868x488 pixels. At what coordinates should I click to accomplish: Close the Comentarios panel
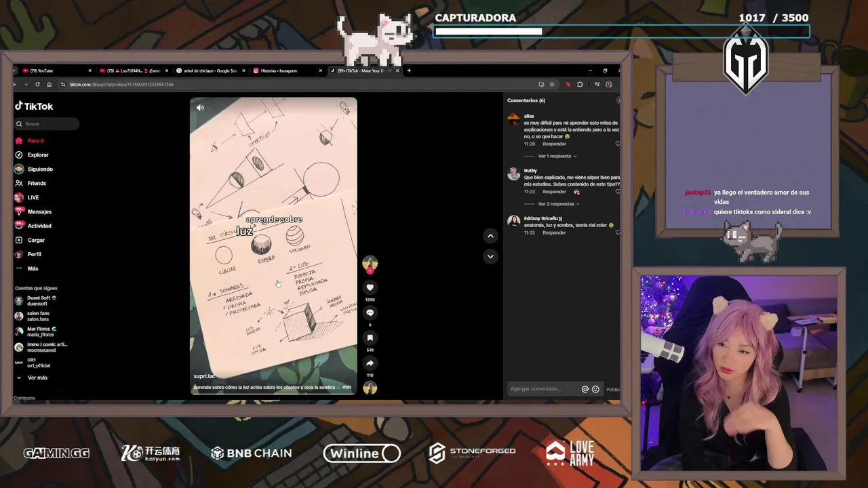618,100
